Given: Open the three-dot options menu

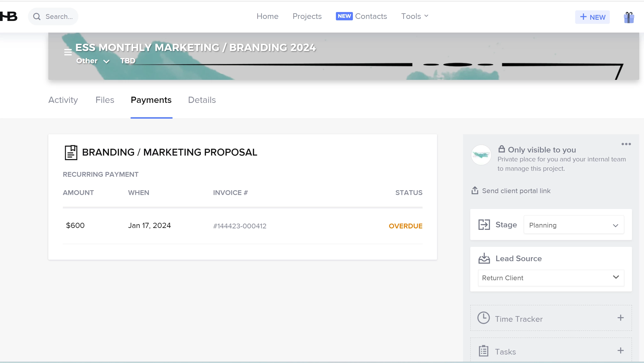Looking at the screenshot, I should [x=626, y=144].
